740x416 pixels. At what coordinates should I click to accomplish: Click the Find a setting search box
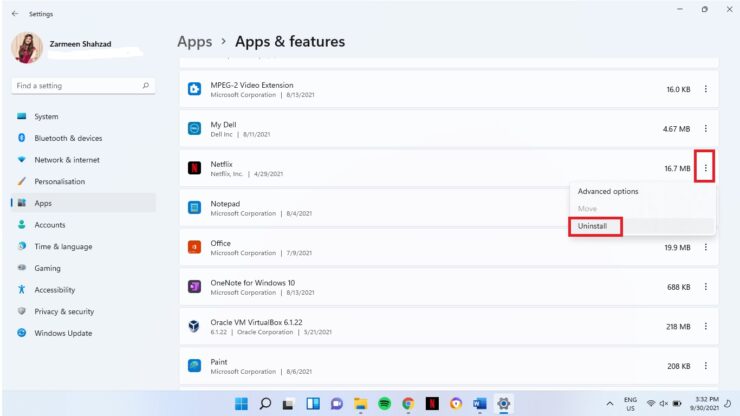point(83,85)
